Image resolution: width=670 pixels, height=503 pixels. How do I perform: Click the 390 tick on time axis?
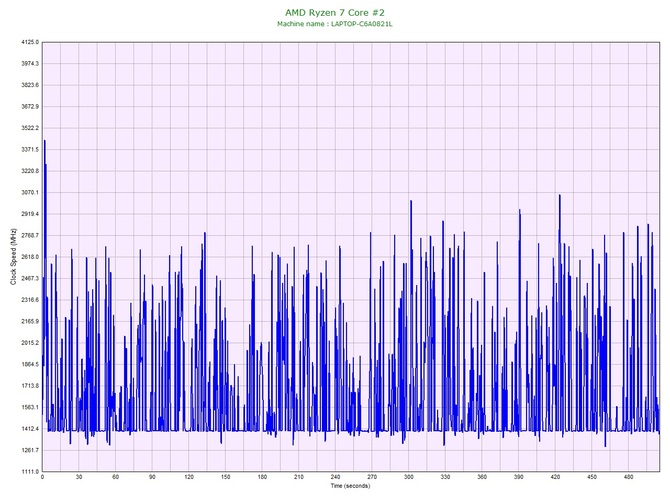pyautogui.click(x=519, y=477)
